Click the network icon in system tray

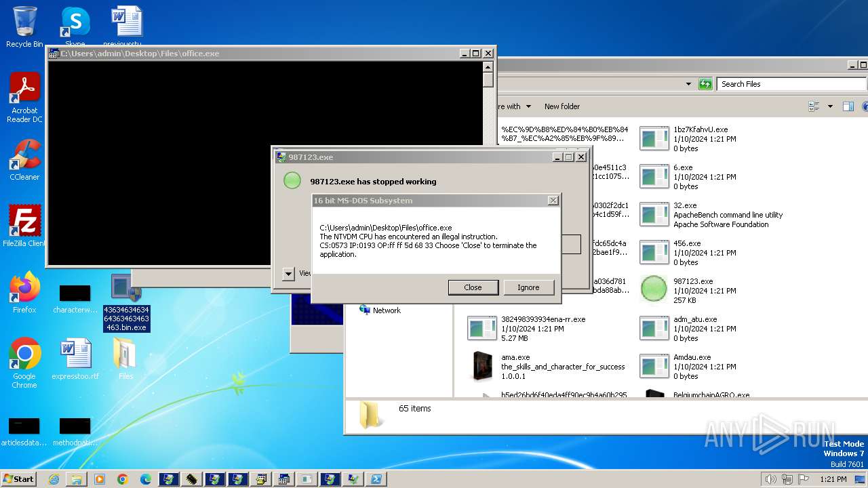tap(787, 479)
